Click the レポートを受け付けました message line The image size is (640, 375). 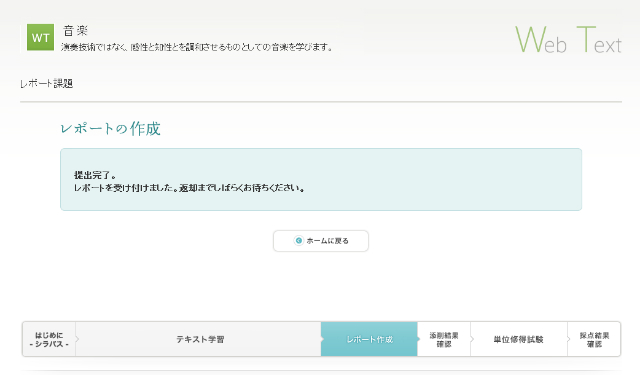click(x=189, y=188)
